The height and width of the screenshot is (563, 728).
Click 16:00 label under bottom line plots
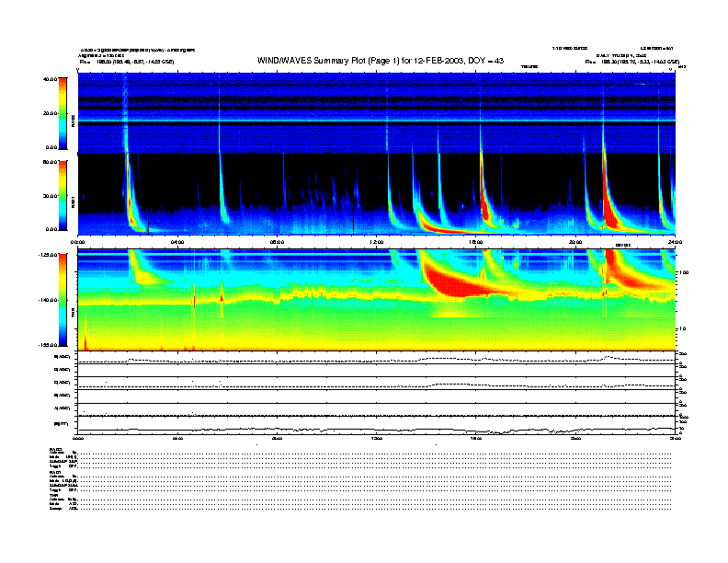tap(476, 438)
